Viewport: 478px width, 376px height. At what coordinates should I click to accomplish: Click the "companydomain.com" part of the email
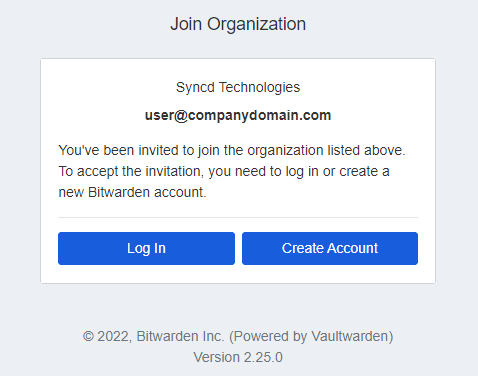[260, 116]
